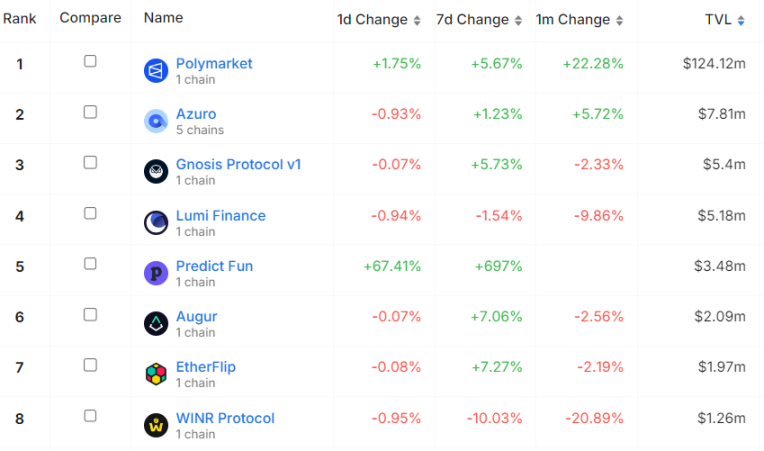Click the WINR Protocol logo icon
Image resolution: width=764 pixels, height=451 pixels.
[x=156, y=425]
